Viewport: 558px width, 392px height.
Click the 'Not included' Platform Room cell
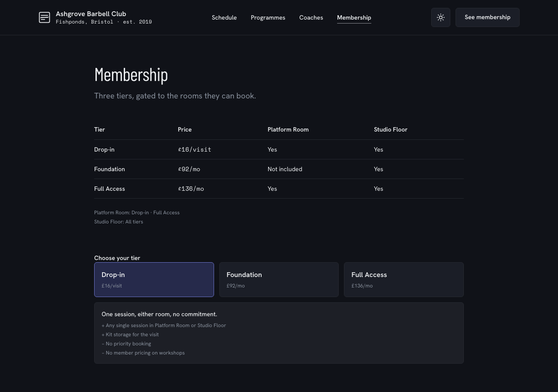pyautogui.click(x=285, y=169)
